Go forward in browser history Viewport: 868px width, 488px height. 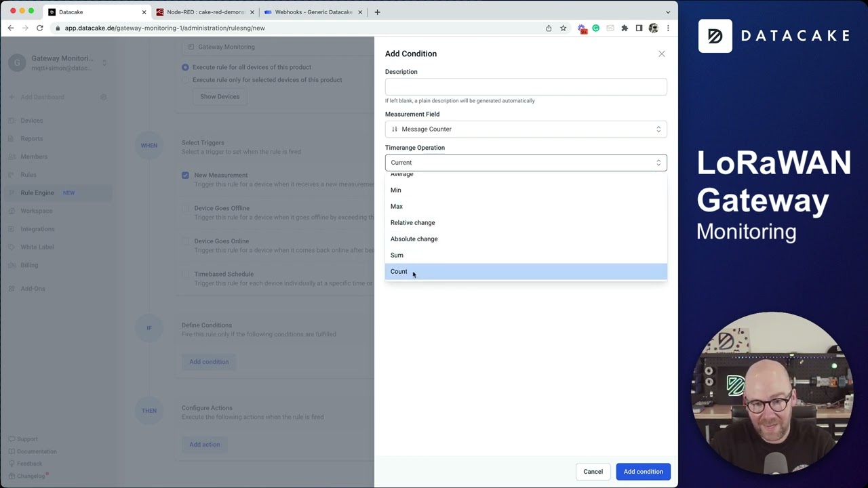pyautogui.click(x=25, y=28)
